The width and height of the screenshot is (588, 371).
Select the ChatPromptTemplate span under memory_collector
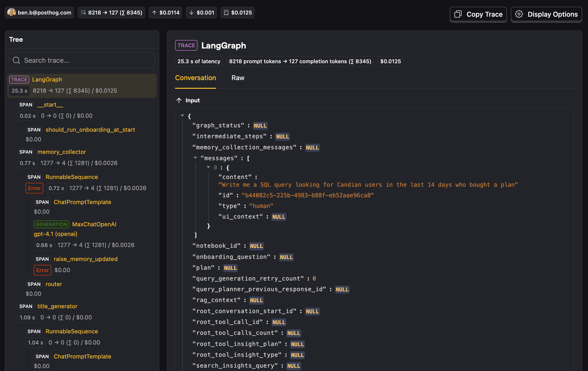(x=82, y=202)
